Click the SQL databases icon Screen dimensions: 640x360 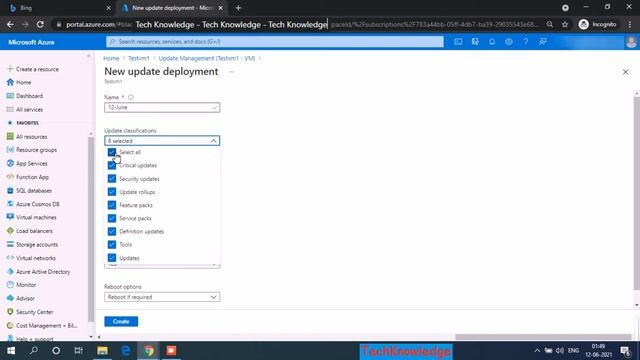click(x=10, y=191)
